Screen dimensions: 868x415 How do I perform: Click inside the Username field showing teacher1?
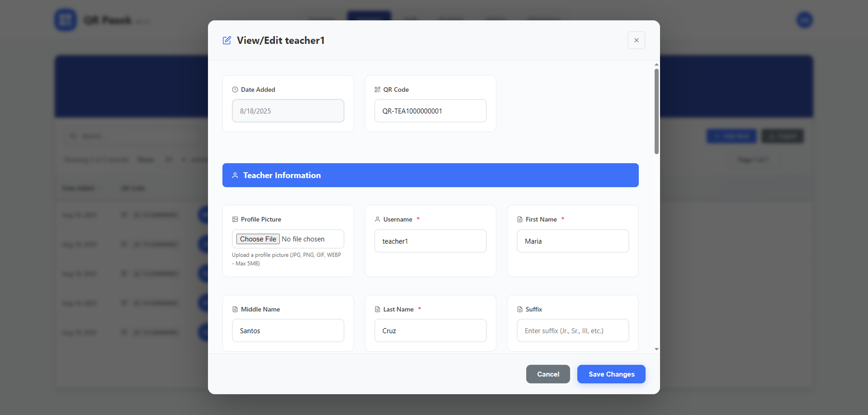pyautogui.click(x=430, y=241)
